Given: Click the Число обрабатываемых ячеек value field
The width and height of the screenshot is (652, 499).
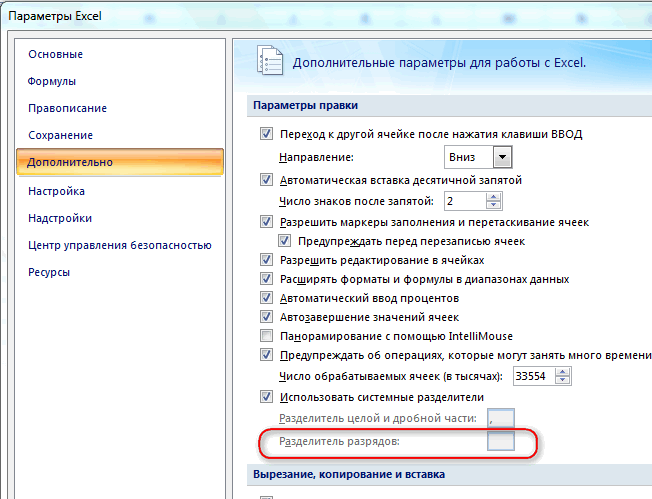Looking at the screenshot, I should click(534, 376).
